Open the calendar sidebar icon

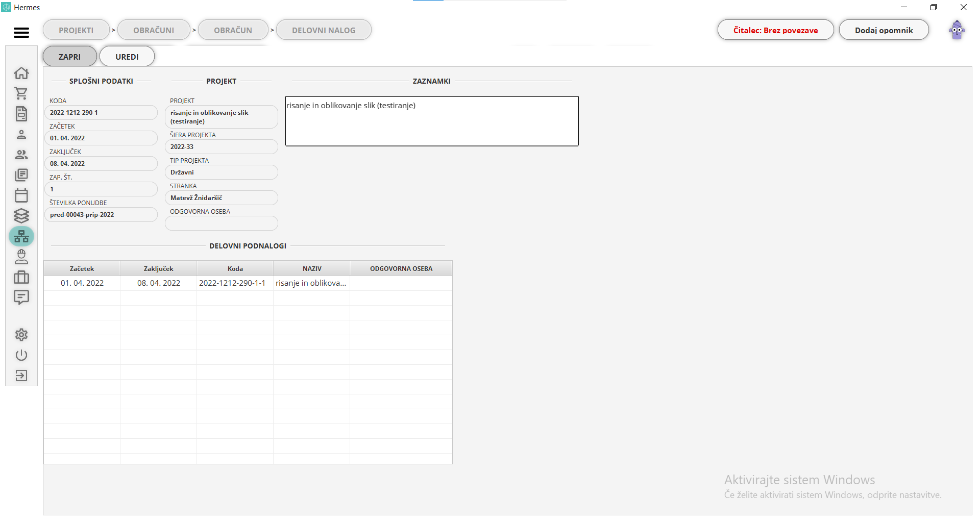21,195
